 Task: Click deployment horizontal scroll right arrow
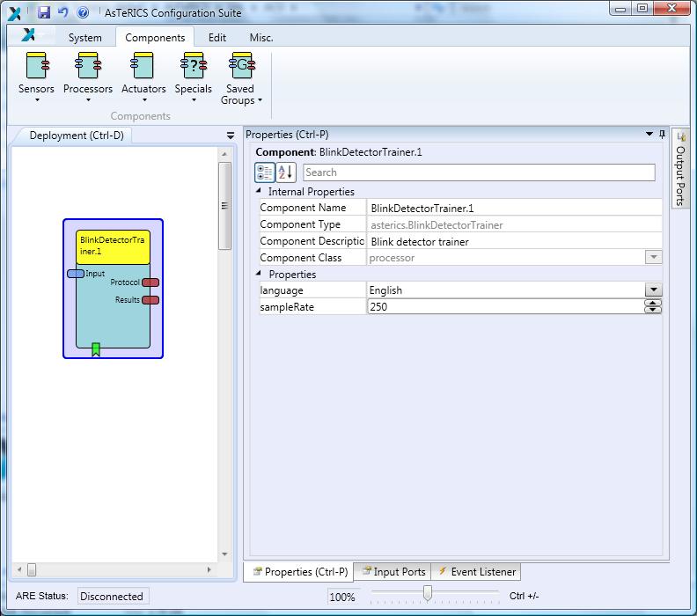pyautogui.click(x=209, y=569)
